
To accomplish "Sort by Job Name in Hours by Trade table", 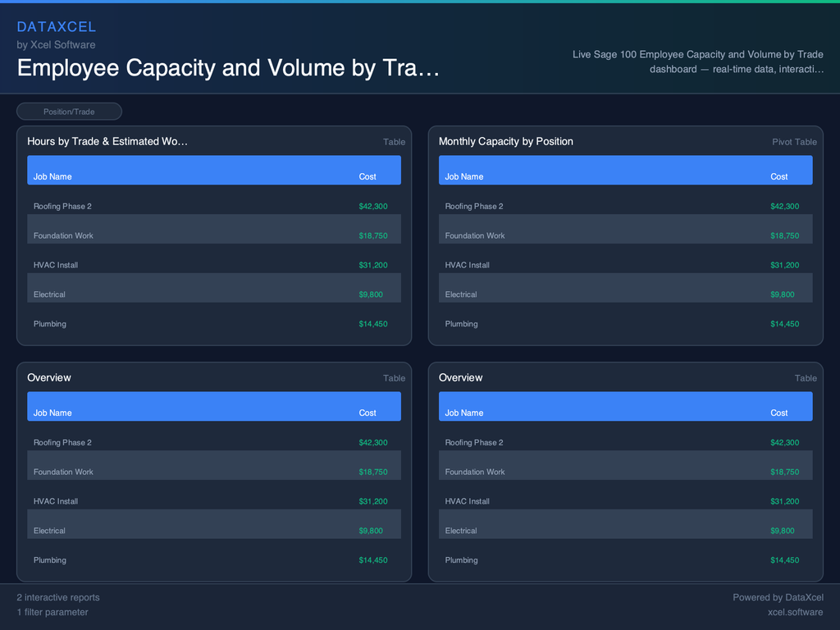I will coord(53,176).
